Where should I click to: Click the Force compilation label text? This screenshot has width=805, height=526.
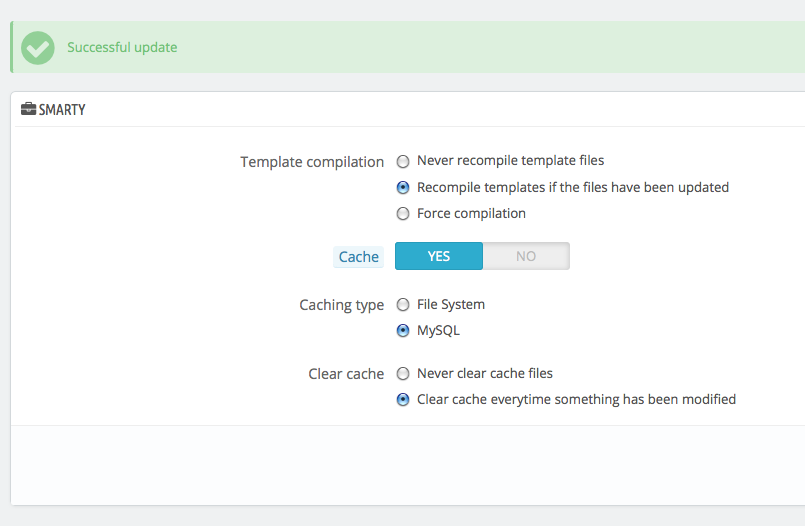pos(471,213)
